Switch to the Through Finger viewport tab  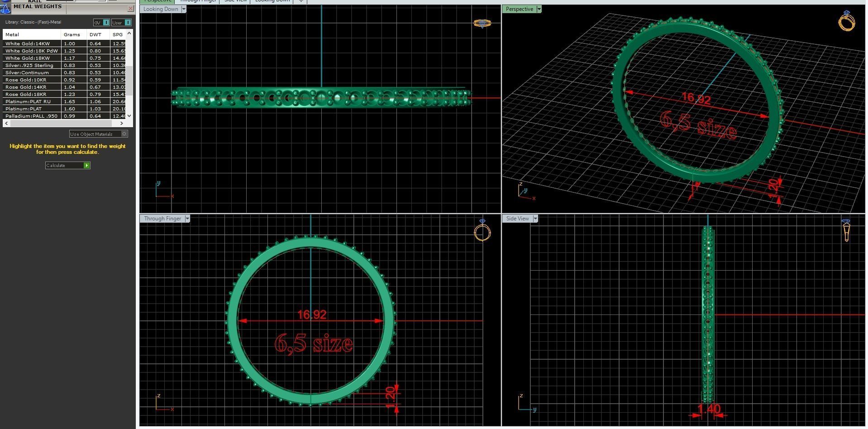coord(198,1)
